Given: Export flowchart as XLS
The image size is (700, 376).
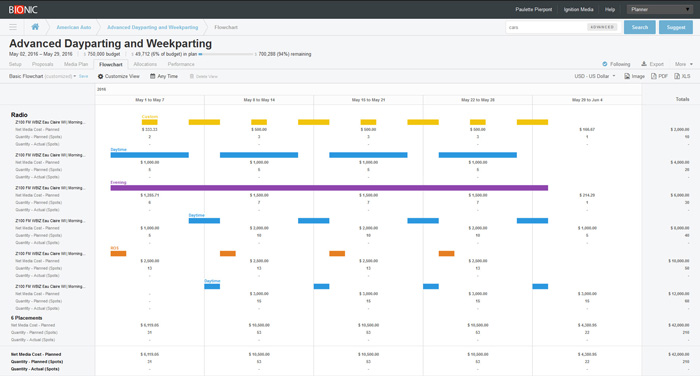Looking at the screenshot, I should point(682,76).
